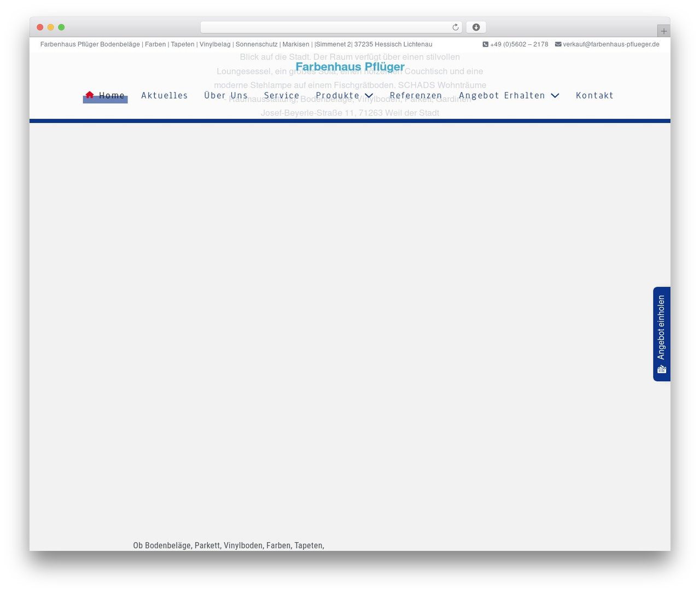Open the Produkte menu

point(337,96)
